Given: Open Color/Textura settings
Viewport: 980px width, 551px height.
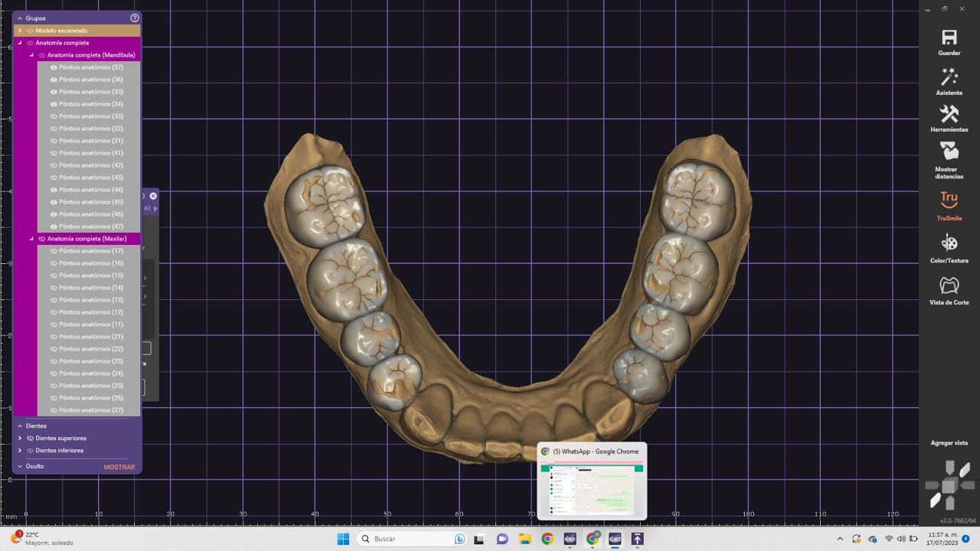Looking at the screenshot, I should coord(949,244).
